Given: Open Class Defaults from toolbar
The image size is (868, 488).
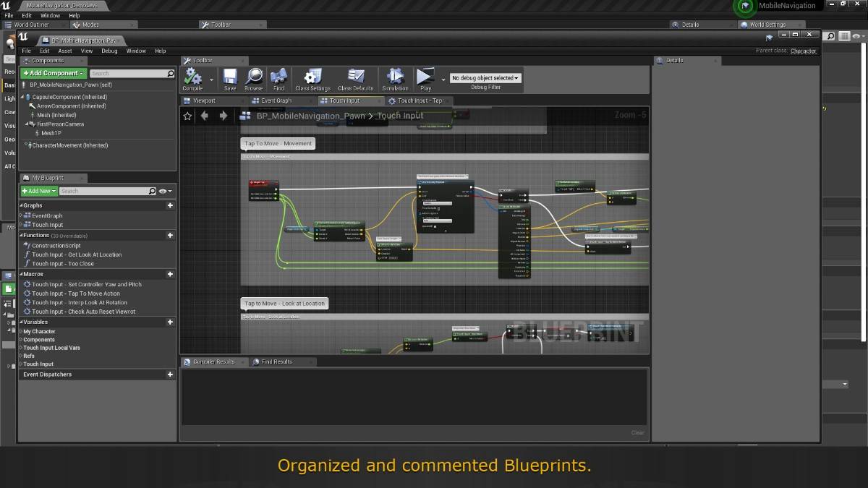Looking at the screenshot, I should click(356, 80).
